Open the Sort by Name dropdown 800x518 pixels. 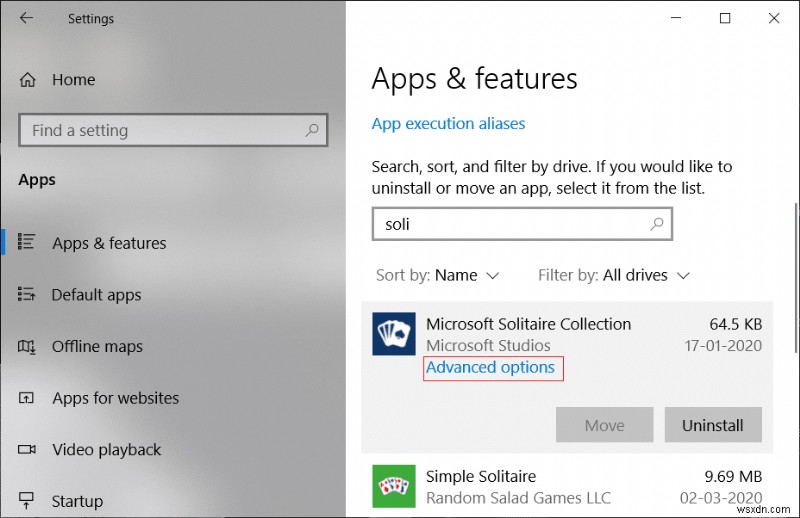pos(437,276)
